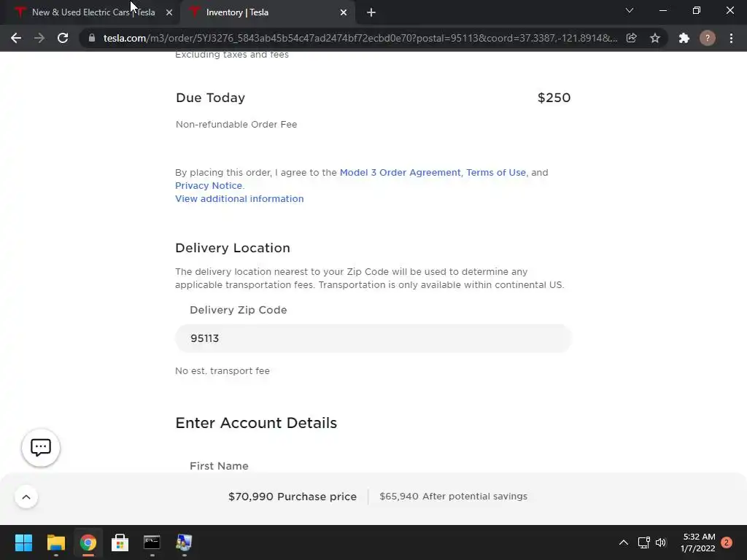
Task: Click the $65,940 After potential savings text
Action: 454,496
